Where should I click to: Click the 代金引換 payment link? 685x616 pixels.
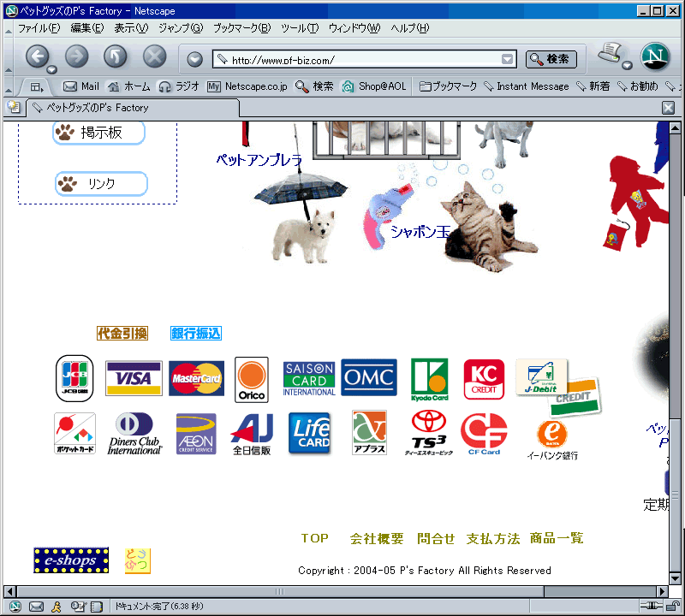coord(122,334)
